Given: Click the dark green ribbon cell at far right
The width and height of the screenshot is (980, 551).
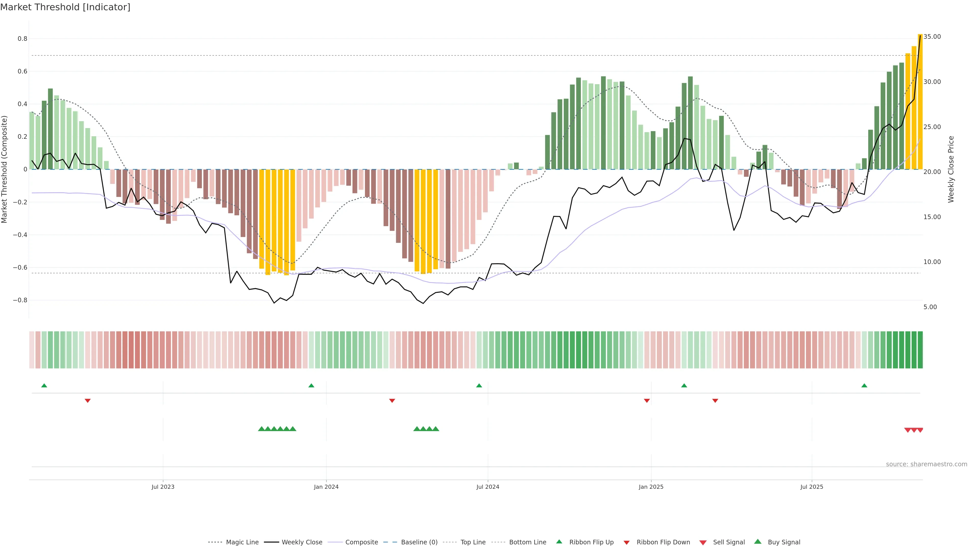Looking at the screenshot, I should [x=920, y=350].
